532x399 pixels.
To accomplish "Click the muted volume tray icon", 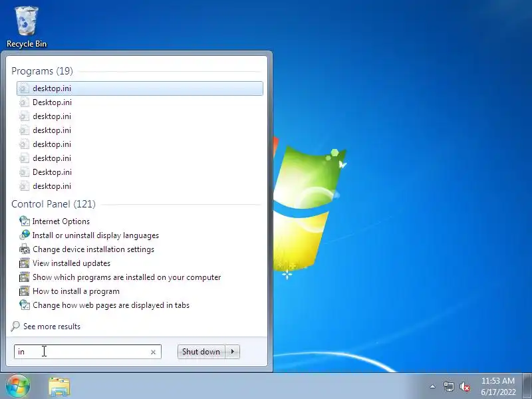I will coord(465,386).
